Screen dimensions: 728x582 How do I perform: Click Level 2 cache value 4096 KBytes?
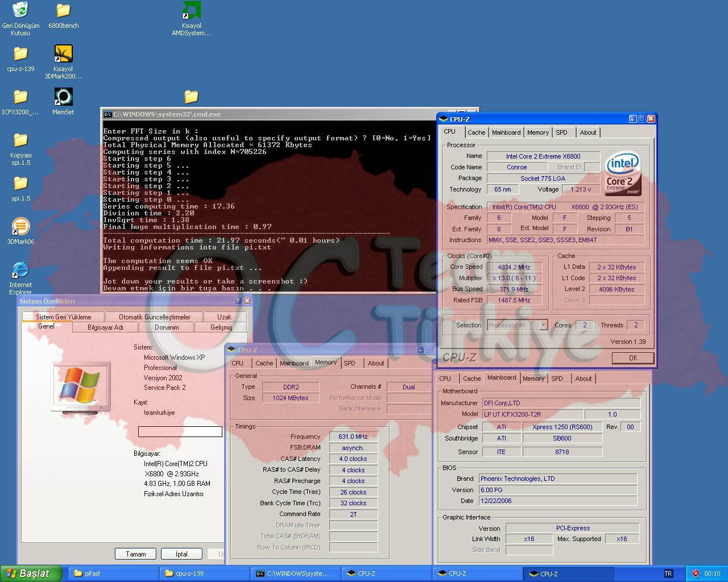[x=617, y=289]
